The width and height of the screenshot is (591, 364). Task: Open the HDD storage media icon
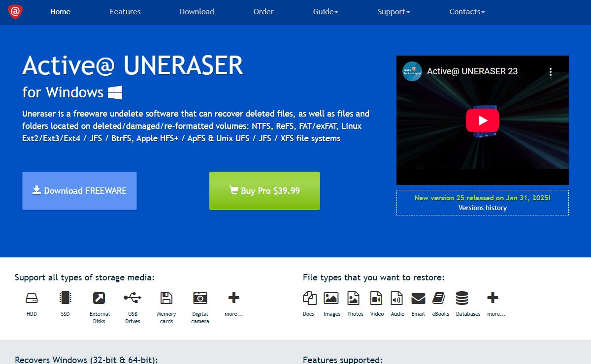tap(32, 298)
